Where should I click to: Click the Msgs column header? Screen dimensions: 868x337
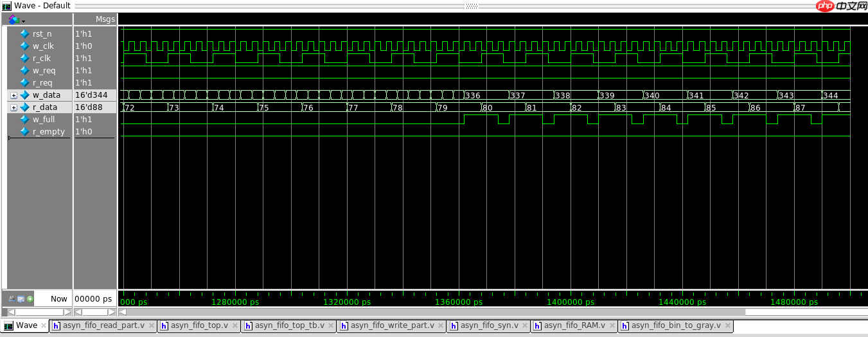[x=105, y=19]
